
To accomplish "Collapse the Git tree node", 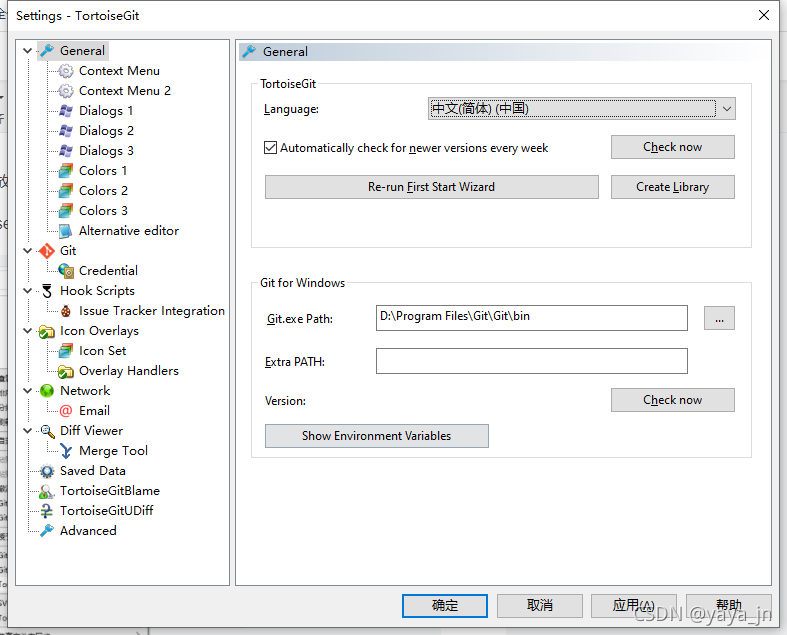I will (x=28, y=250).
